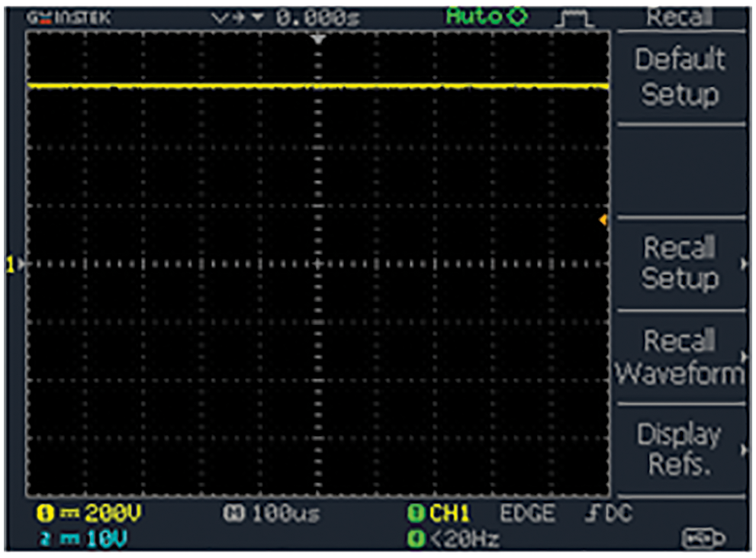The width and height of the screenshot is (756, 558).
Task: Click the channel 1 ground level marker
Action: [12, 265]
